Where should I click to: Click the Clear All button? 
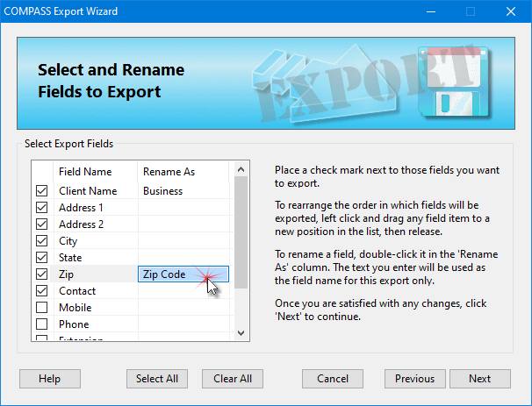click(x=233, y=379)
